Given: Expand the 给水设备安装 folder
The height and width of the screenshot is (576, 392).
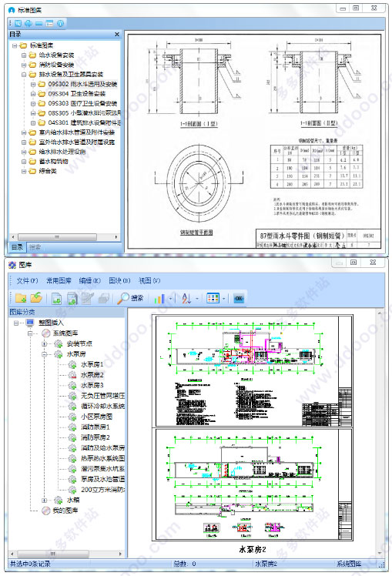Looking at the screenshot, I should click(24, 55).
